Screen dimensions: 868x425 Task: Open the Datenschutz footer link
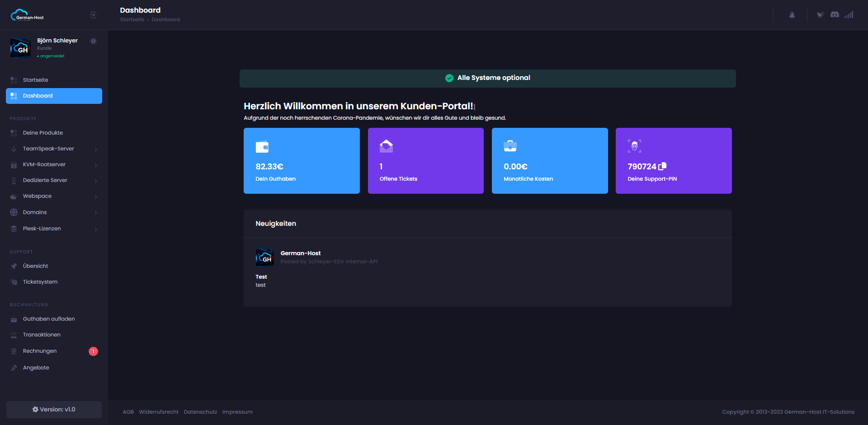200,412
